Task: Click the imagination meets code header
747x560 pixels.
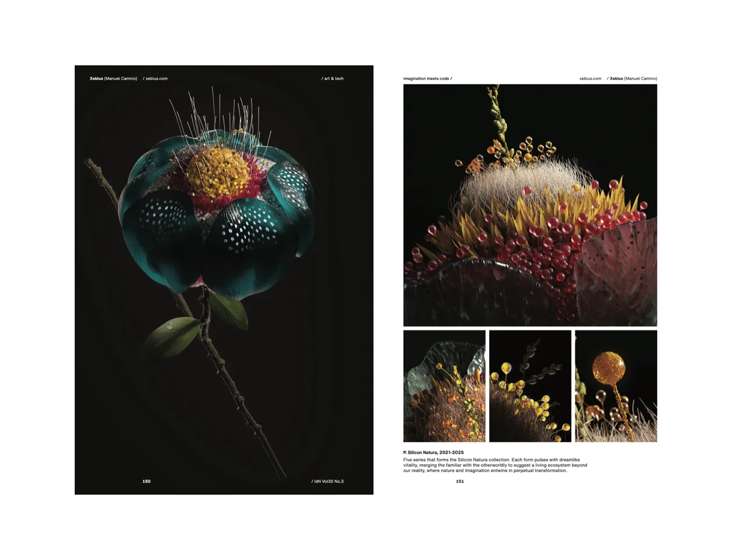Action: (x=427, y=78)
